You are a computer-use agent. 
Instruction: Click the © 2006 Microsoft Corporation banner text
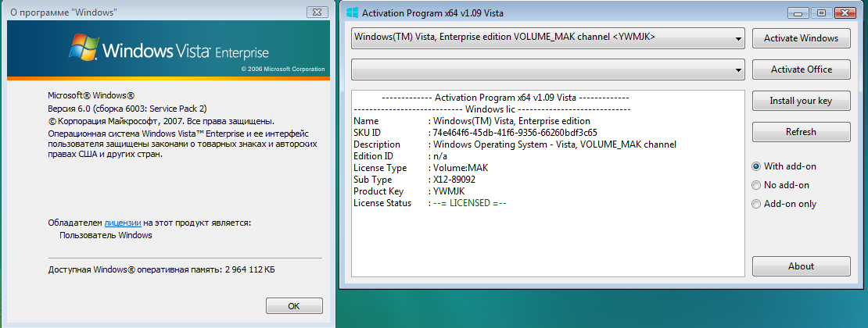283,70
